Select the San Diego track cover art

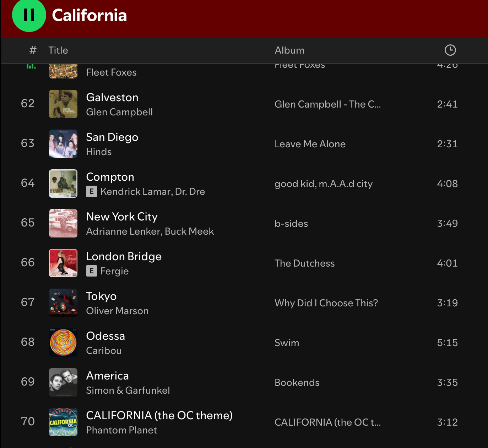pyautogui.click(x=63, y=144)
